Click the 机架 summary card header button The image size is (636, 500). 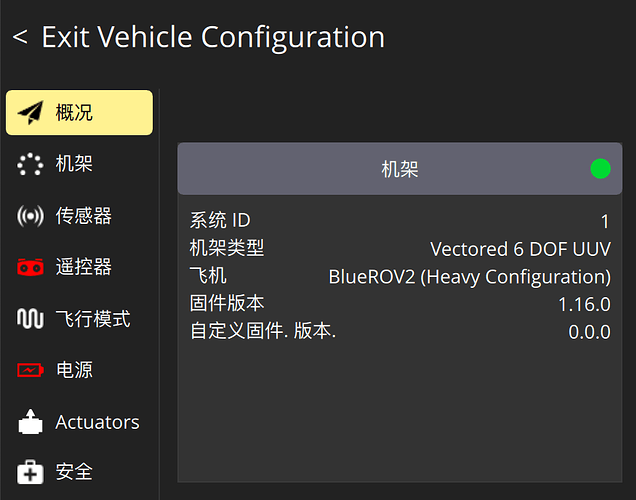tap(399, 168)
